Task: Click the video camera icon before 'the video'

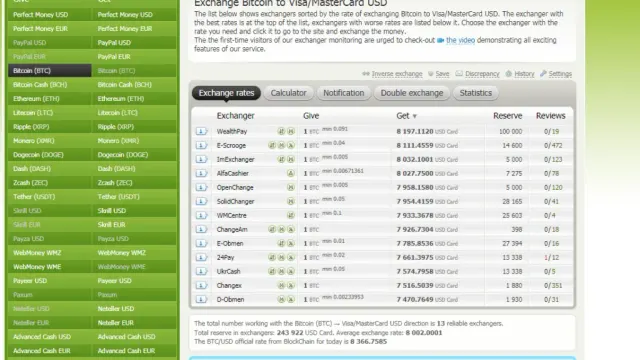Action: [x=440, y=40]
